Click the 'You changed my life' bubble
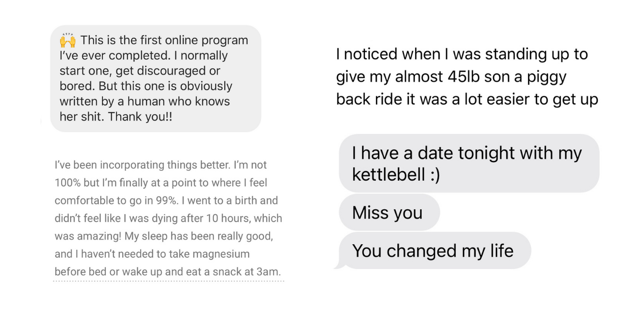Viewport: 644px width, 310px height. point(435,250)
